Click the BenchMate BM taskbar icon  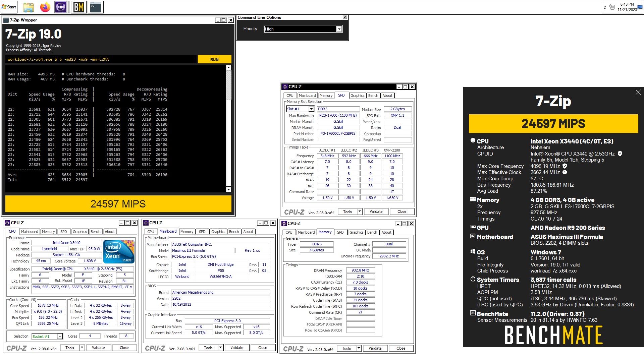pos(79,7)
